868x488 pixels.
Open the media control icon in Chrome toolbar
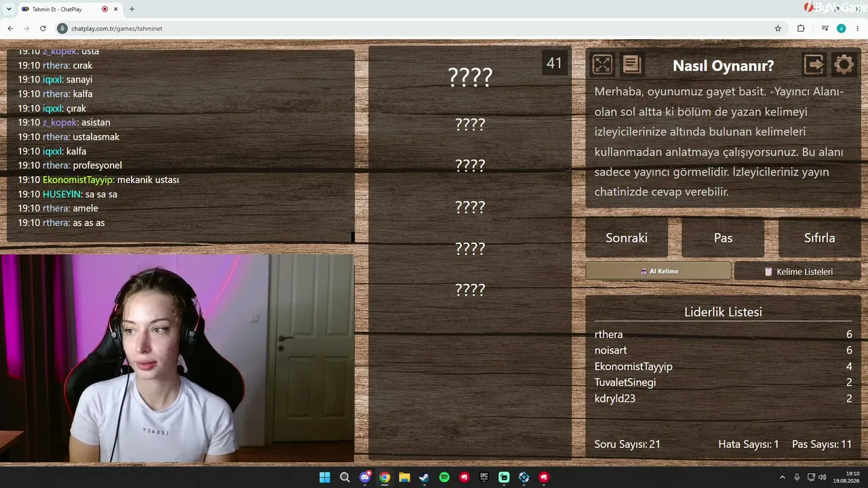click(825, 28)
